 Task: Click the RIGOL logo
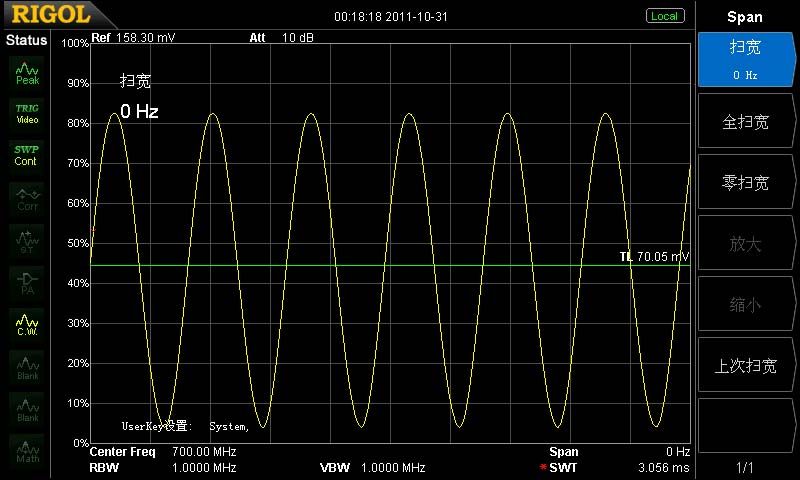[x=51, y=15]
